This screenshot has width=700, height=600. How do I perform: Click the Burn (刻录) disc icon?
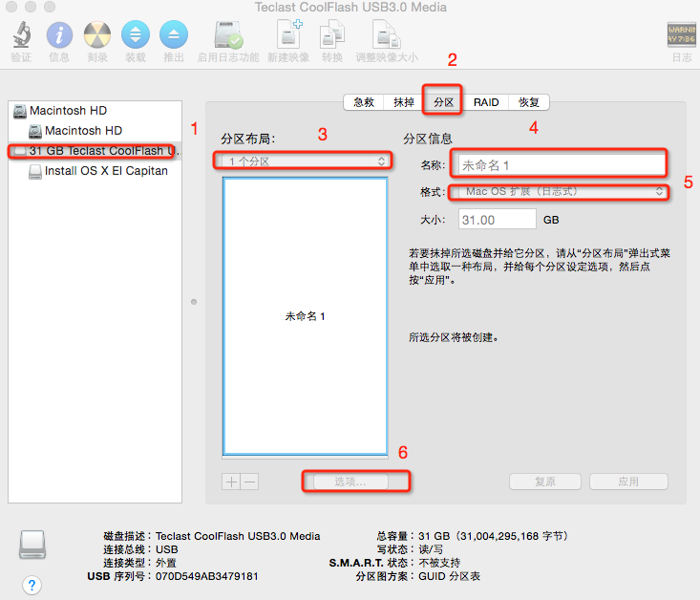click(97, 34)
